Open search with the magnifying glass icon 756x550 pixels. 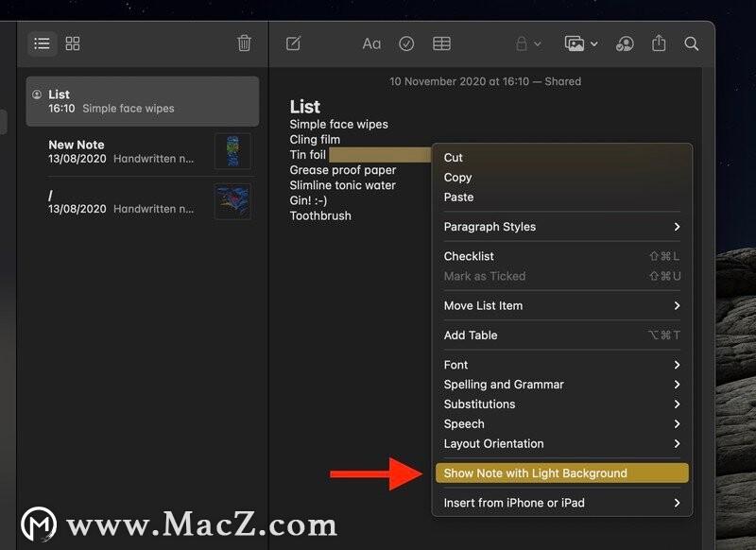tap(692, 43)
